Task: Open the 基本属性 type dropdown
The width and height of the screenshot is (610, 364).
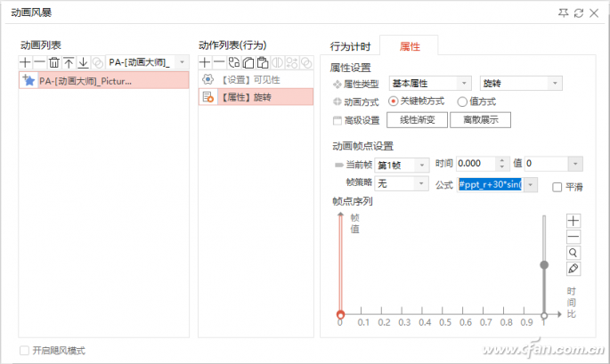Action: [464, 84]
